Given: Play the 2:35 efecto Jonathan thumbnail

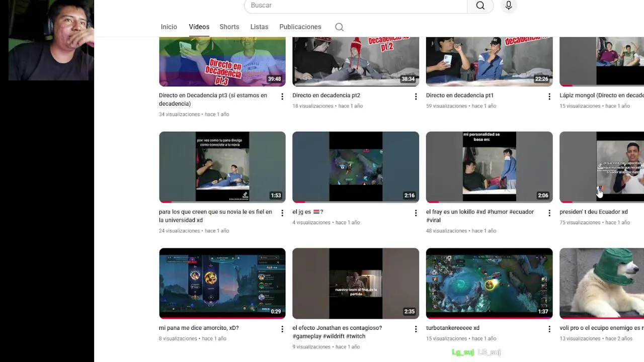Looking at the screenshot, I should (x=356, y=284).
